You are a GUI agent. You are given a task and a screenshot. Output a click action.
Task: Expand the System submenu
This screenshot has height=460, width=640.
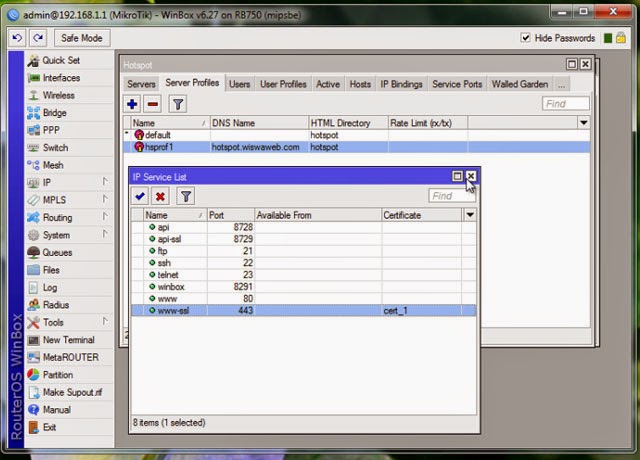pos(69,235)
